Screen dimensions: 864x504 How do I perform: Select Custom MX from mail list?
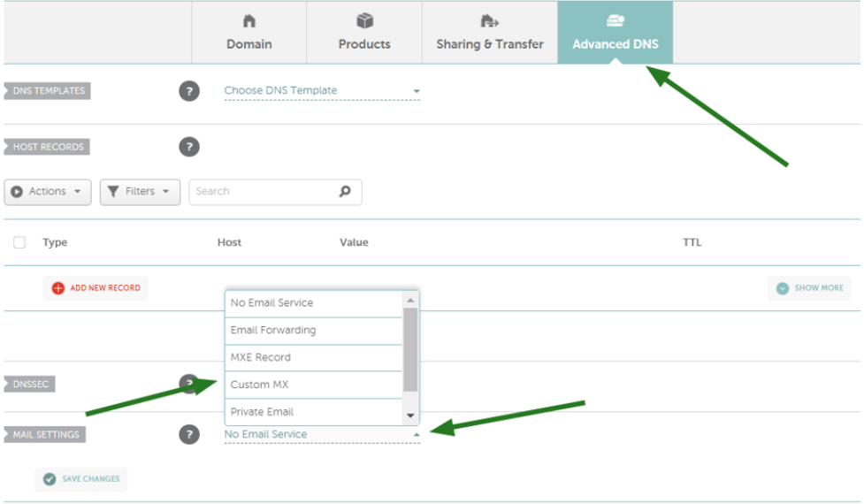pyautogui.click(x=314, y=385)
